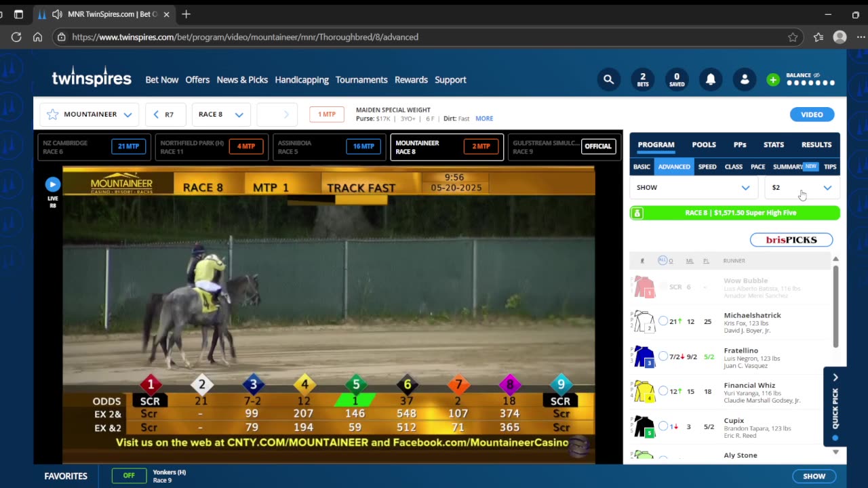This screenshot has width=868, height=488.
Task: Bookmark page with the address-bar star
Action: [x=793, y=37]
